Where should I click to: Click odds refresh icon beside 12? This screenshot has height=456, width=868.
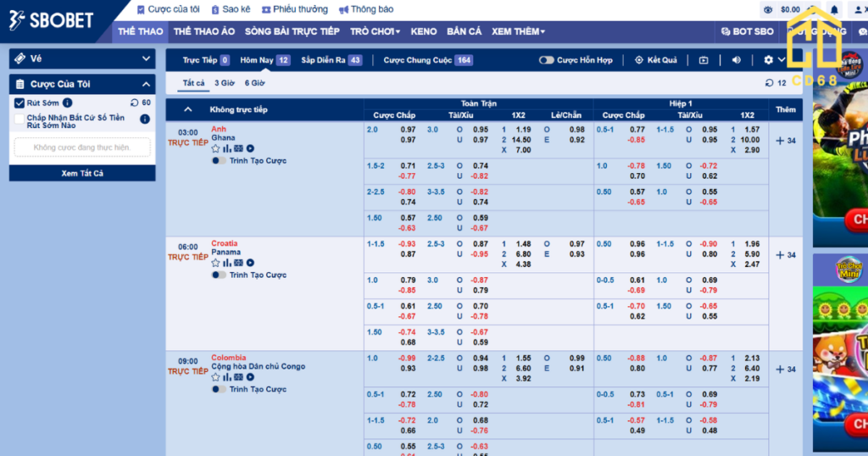[x=770, y=83]
